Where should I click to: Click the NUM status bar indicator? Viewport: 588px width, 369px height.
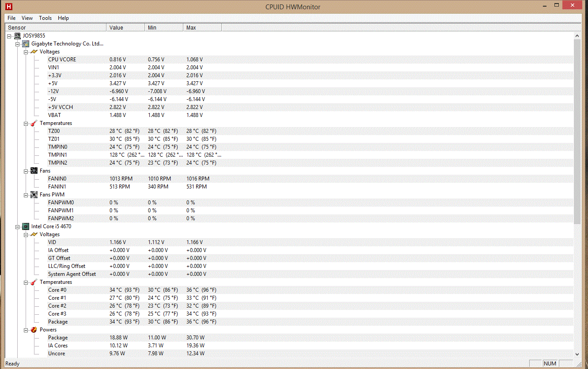coord(550,364)
